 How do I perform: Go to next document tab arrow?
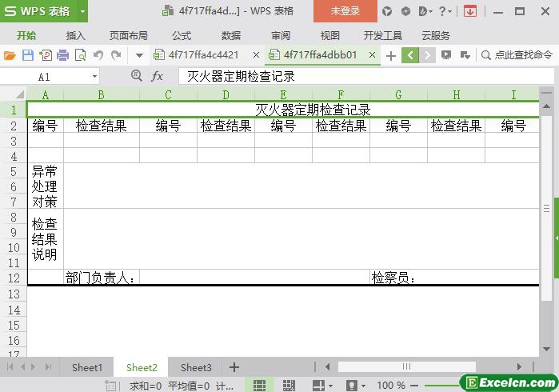[427, 55]
